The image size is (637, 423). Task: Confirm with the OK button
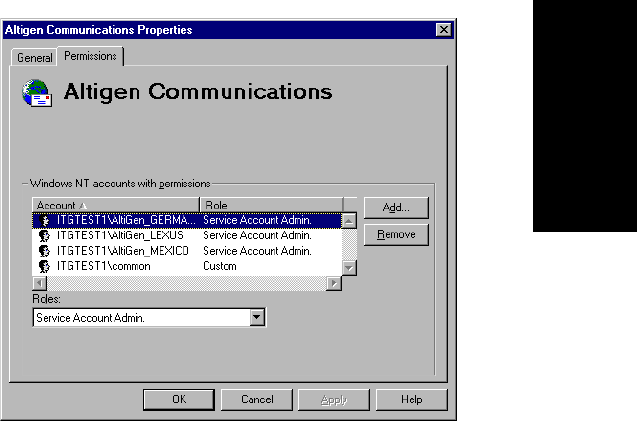(179, 399)
